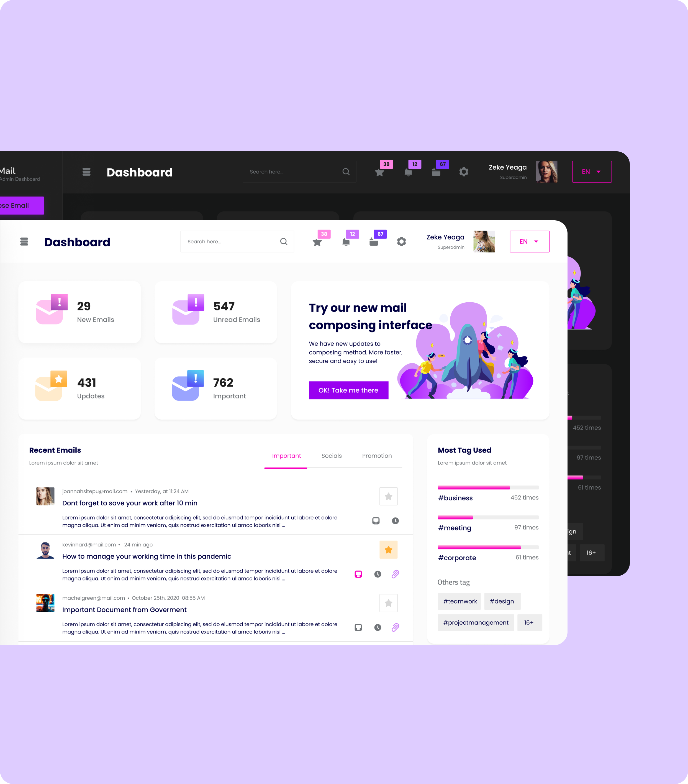Toggle sidebar hamburger menu open
Screen dimensions: 688x784
(24, 241)
